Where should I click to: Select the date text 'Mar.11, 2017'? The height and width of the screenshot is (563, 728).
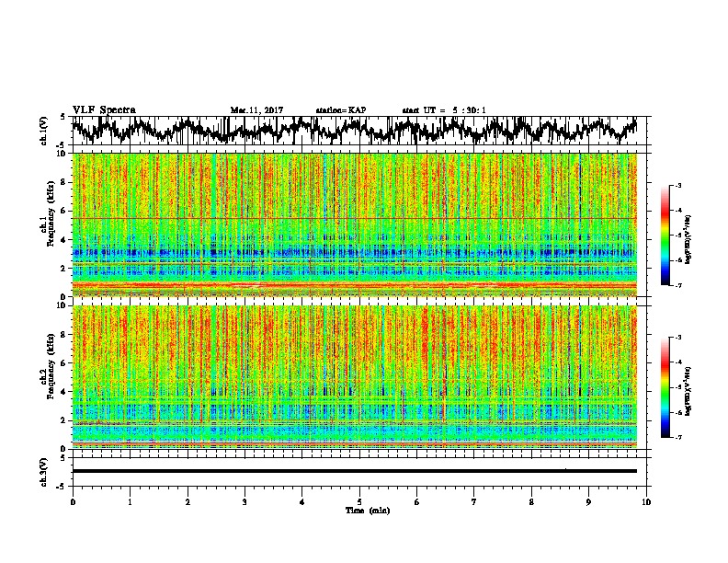pos(256,110)
